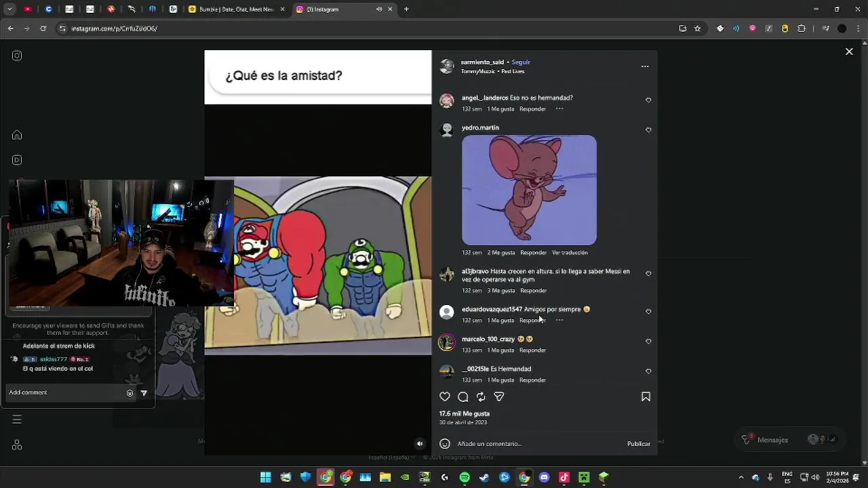Like the post with the heart icon
868x488 pixels.
445,397
